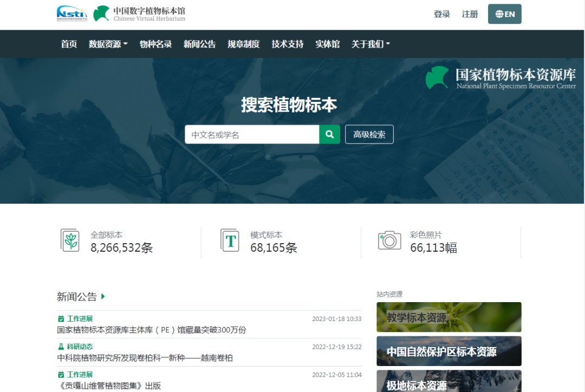This screenshot has height=392, width=585.
Task: Click the 高级检索 advanced search button
Action: click(x=369, y=134)
